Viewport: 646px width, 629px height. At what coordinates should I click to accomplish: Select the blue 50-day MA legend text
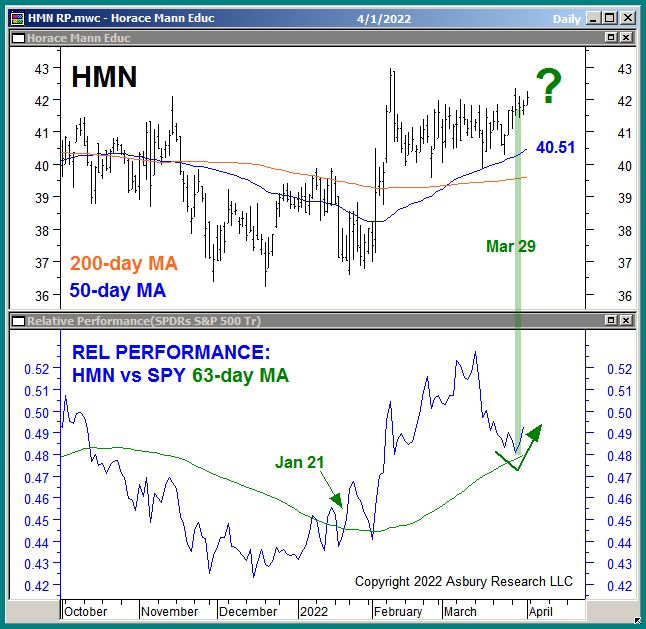click(118, 291)
